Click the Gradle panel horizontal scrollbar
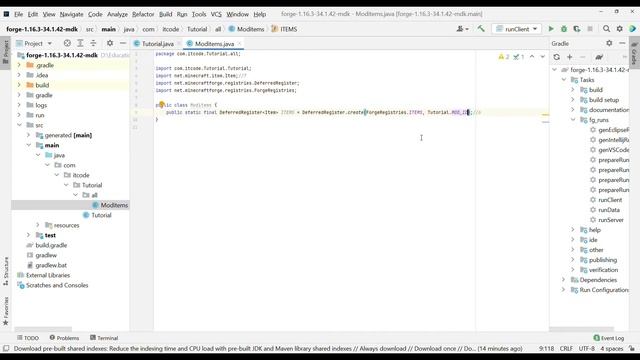 pyautogui.click(x=582, y=329)
